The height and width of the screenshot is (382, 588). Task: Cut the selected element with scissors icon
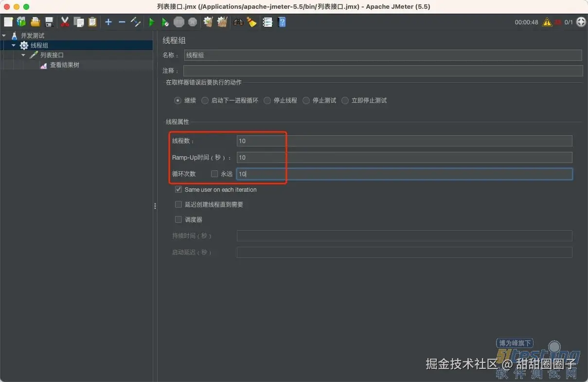(65, 22)
